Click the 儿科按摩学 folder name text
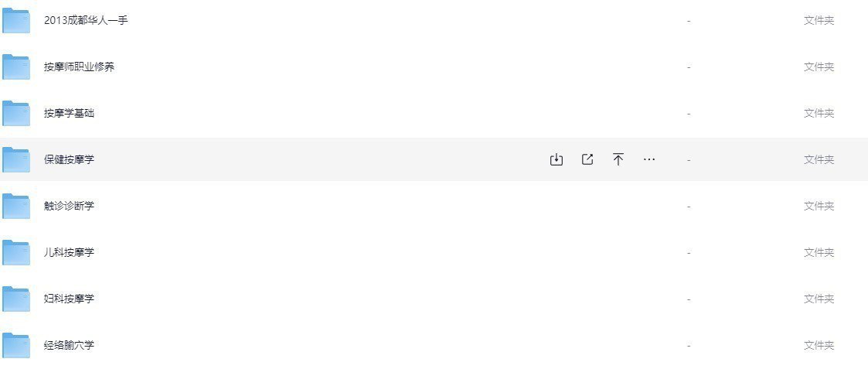This screenshot has height=369, width=868. 70,253
